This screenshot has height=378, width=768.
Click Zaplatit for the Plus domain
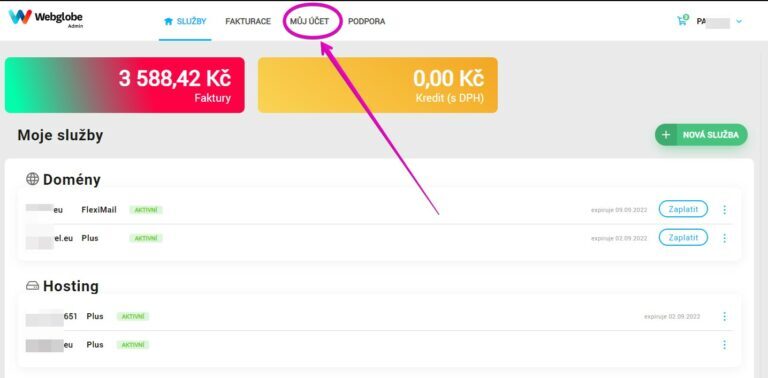pyautogui.click(x=683, y=237)
